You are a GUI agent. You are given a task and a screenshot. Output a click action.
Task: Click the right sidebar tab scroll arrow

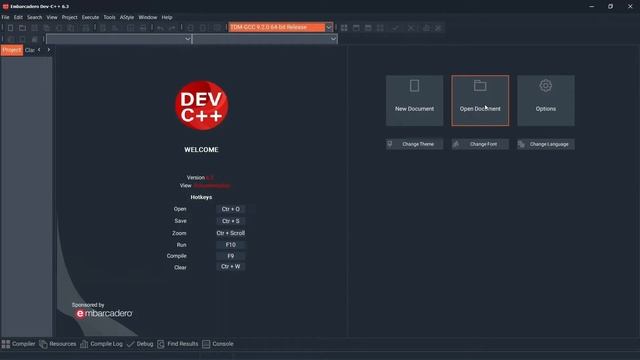pyautogui.click(x=49, y=50)
